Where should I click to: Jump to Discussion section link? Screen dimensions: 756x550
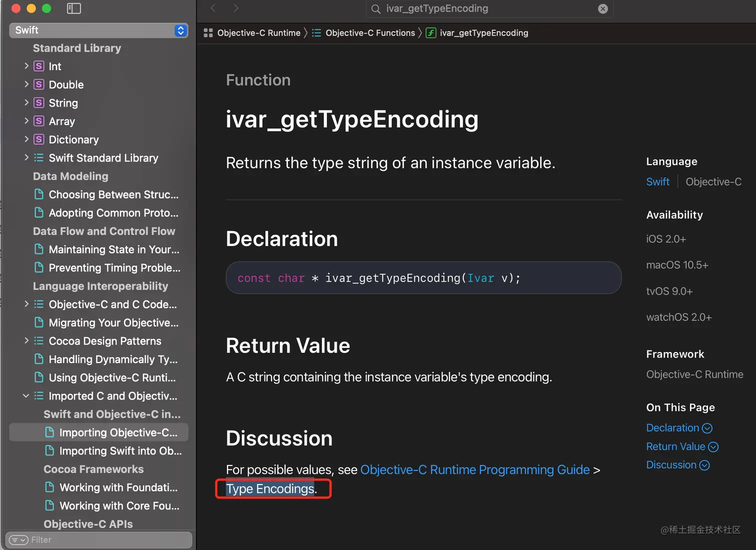point(671,465)
